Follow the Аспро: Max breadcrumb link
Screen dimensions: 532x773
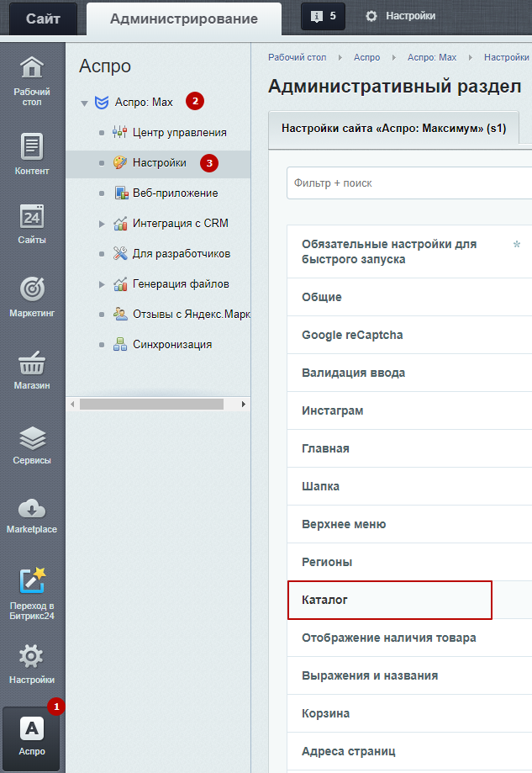tap(432, 58)
